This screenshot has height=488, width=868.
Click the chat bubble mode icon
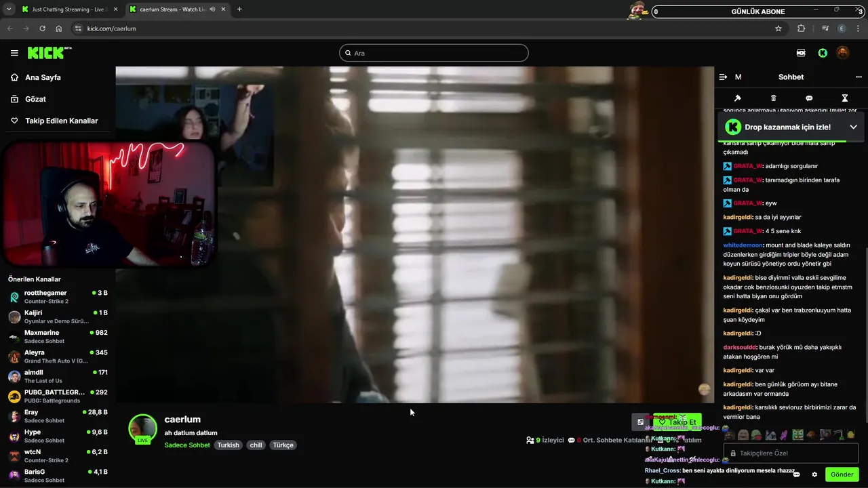809,98
